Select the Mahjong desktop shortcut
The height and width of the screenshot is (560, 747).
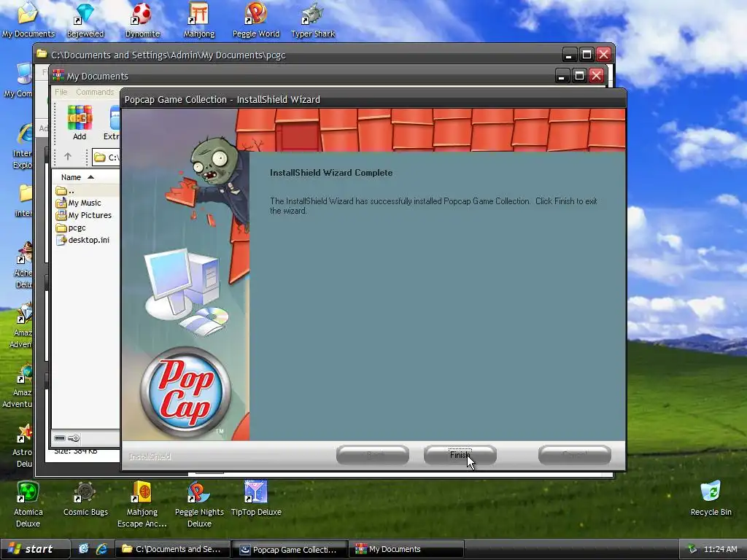coord(199,20)
